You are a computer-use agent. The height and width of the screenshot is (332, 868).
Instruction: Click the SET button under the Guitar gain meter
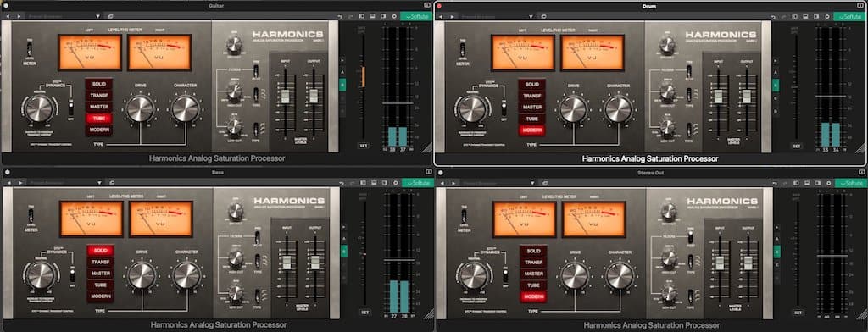click(363, 146)
